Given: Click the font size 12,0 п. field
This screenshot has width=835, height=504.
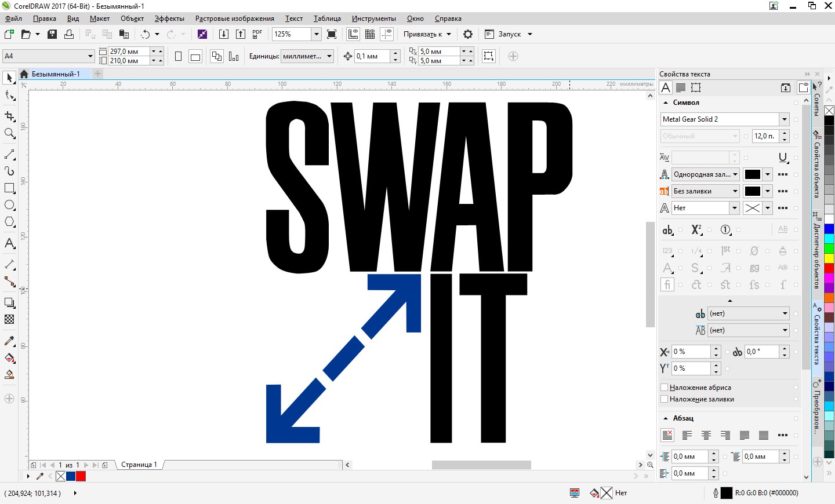Looking at the screenshot, I should point(766,136).
